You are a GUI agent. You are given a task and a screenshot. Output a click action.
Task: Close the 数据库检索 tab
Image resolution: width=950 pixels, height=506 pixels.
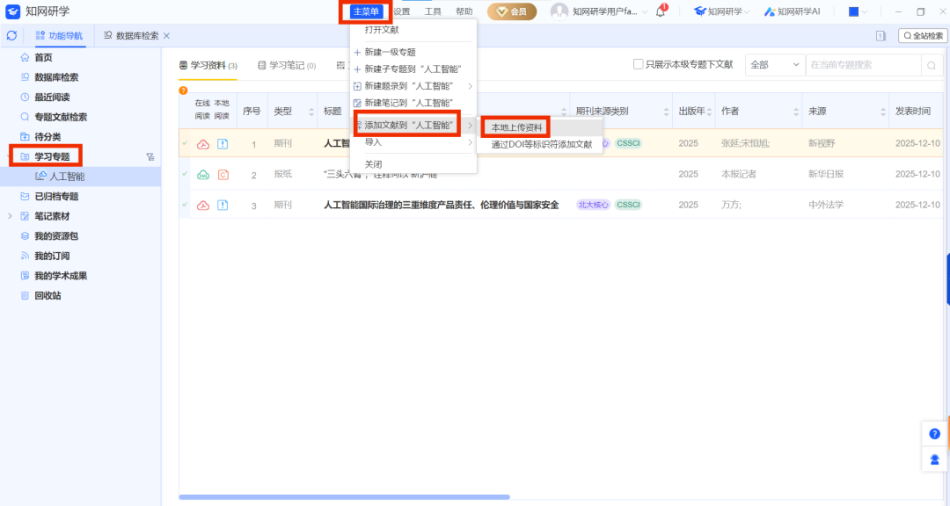(167, 36)
